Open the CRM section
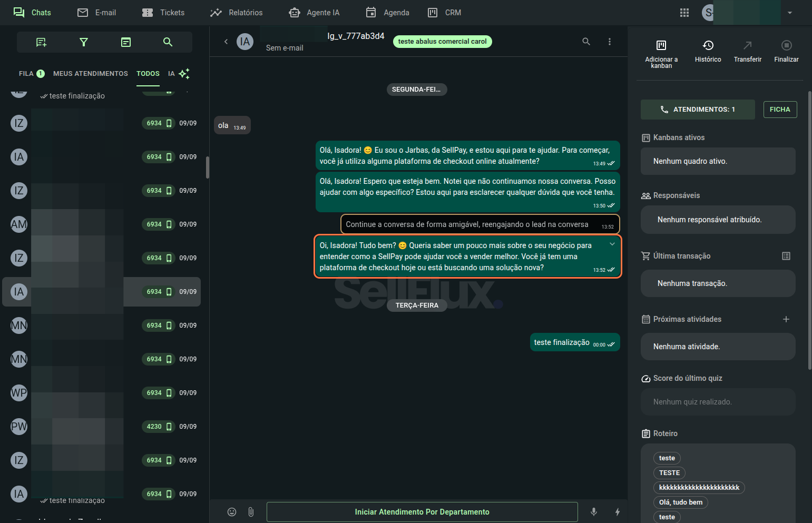This screenshot has height=523, width=812. tap(444, 13)
